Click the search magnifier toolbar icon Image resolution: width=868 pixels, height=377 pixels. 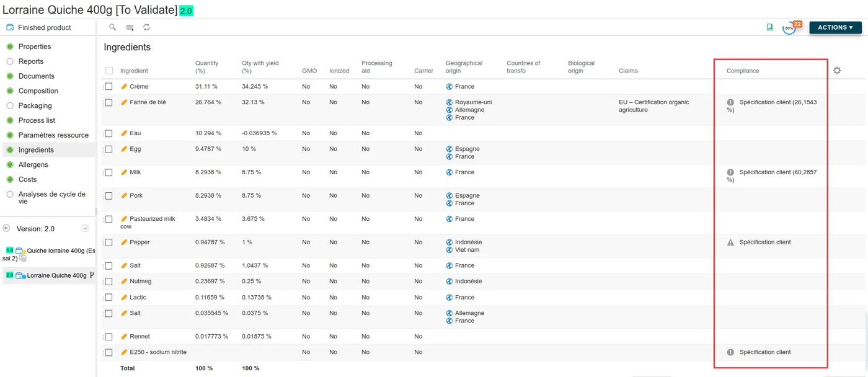[112, 27]
